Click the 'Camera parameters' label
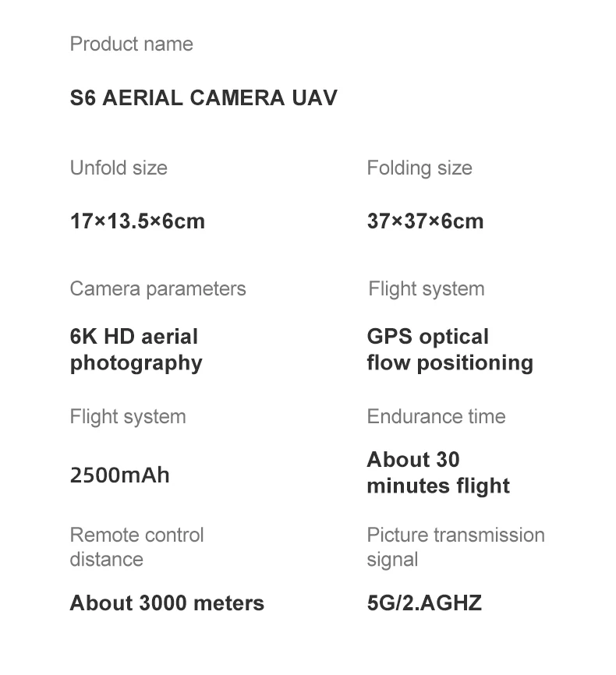The height and width of the screenshot is (675, 616). click(x=158, y=289)
